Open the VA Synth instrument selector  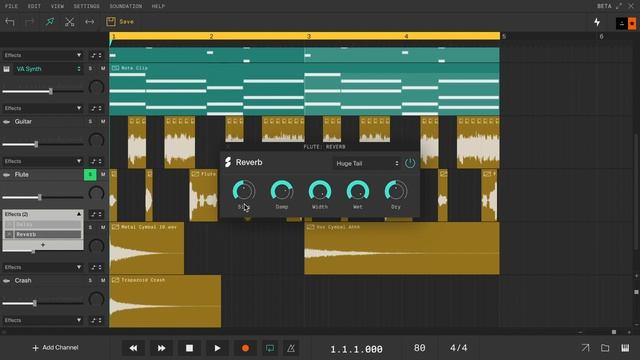point(48,69)
